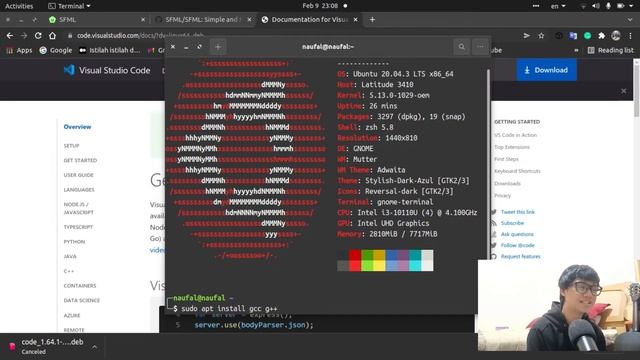Click the send/share arrow icon in toolbar
640x360 pixels.
click(x=527, y=36)
